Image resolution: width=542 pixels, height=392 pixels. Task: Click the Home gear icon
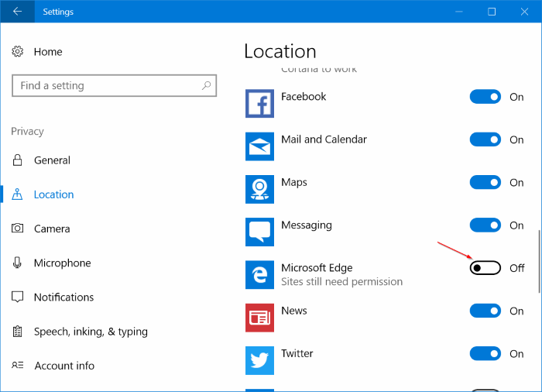(17, 52)
